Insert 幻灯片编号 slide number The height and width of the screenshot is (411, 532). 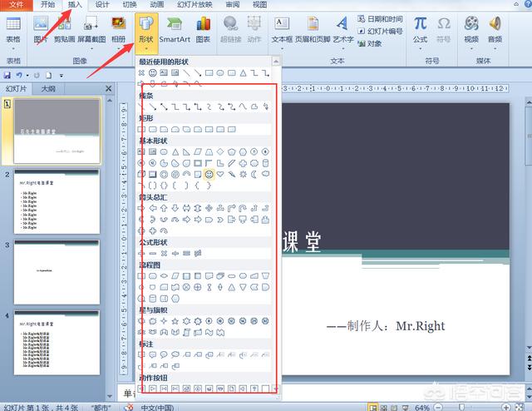pos(380,32)
